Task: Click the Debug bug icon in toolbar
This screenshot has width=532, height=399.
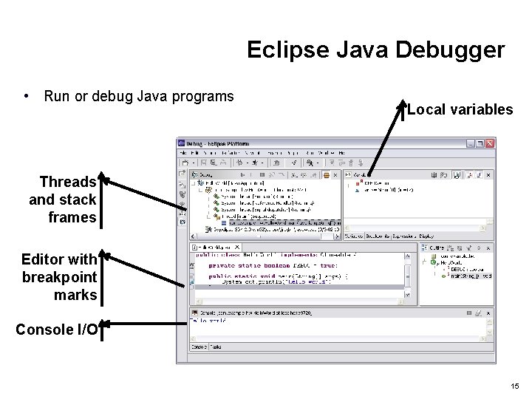Action: tap(239, 163)
